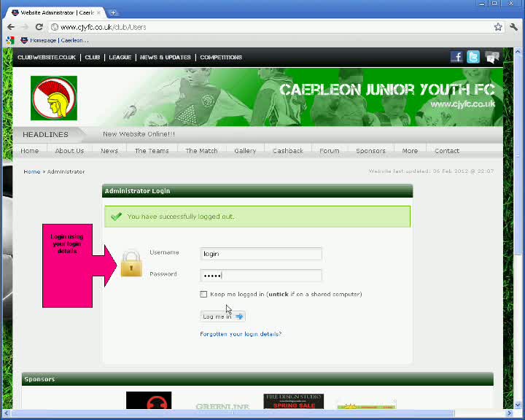The height and width of the screenshot is (420, 525).
Task: Click the horizontal scrollbar left arrow
Action: tap(7, 413)
